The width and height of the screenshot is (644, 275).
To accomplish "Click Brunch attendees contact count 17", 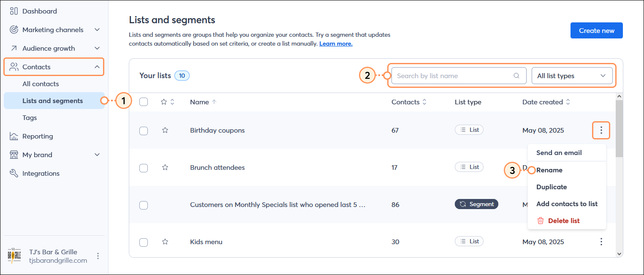I will click(x=394, y=167).
